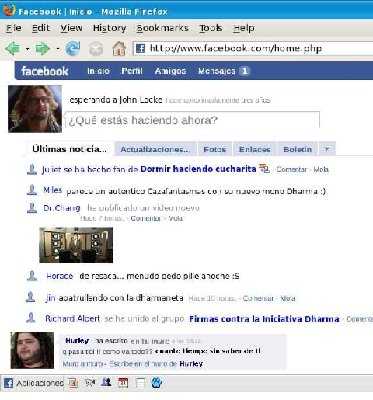Open the Dormir haciendo cucharita page link

pyautogui.click(x=198, y=169)
